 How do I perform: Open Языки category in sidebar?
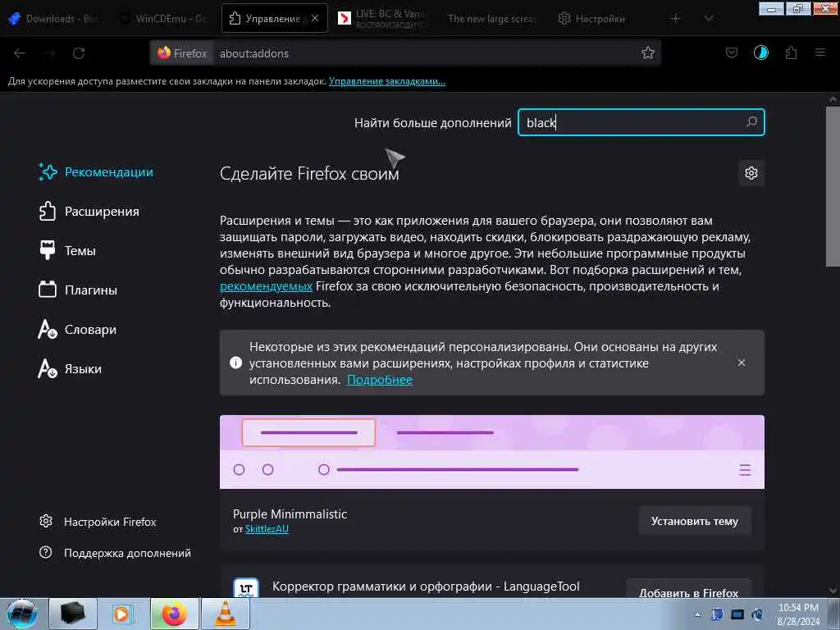click(70, 369)
